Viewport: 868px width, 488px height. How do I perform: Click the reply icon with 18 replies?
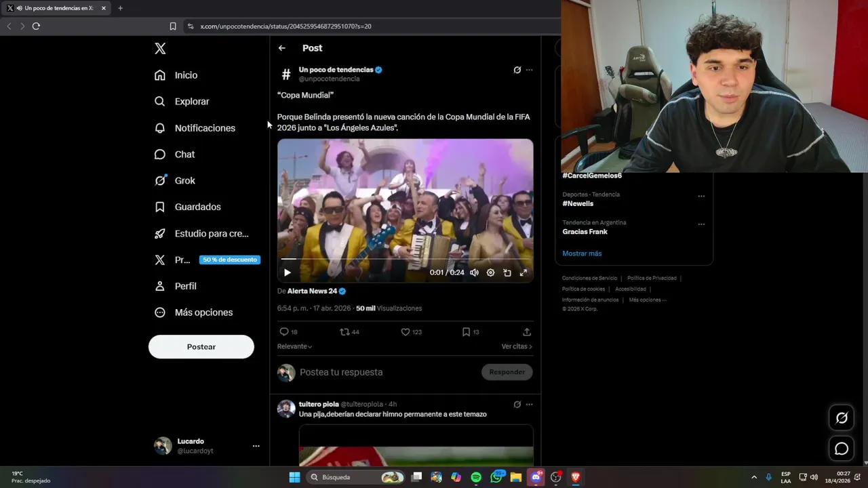tap(284, 332)
